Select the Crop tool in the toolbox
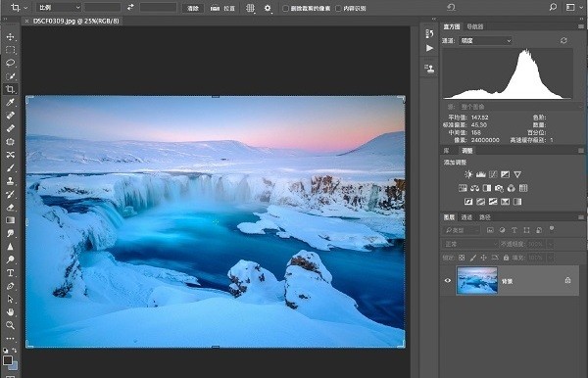 pos(10,89)
